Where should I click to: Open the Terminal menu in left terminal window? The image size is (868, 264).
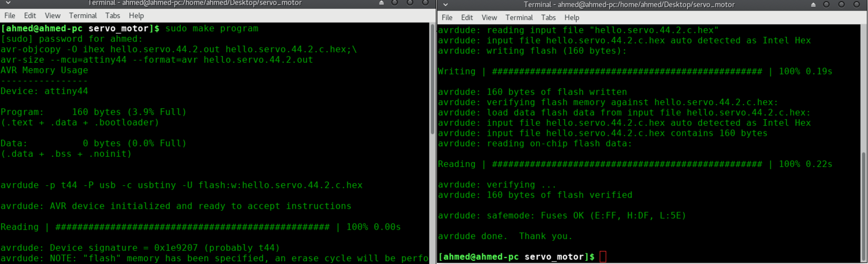point(83,16)
